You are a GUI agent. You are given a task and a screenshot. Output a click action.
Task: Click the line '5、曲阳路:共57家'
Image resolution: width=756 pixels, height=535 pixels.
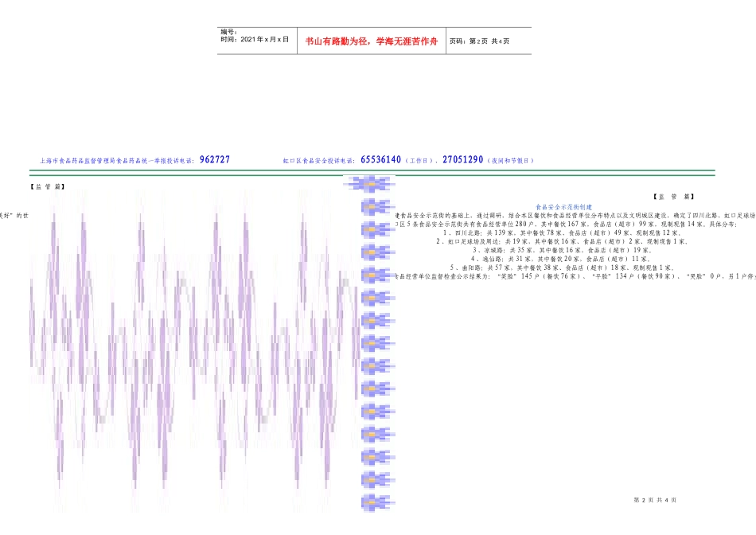[562, 267]
